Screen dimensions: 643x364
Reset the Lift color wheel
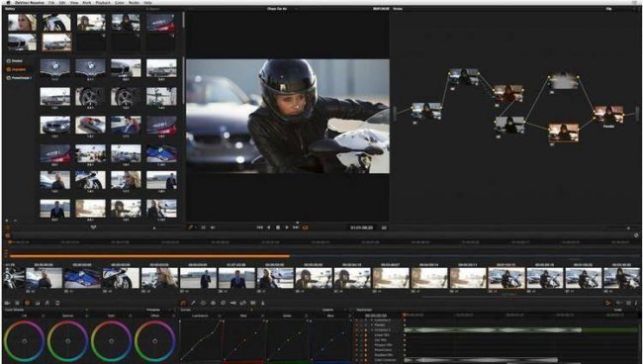pos(43,317)
